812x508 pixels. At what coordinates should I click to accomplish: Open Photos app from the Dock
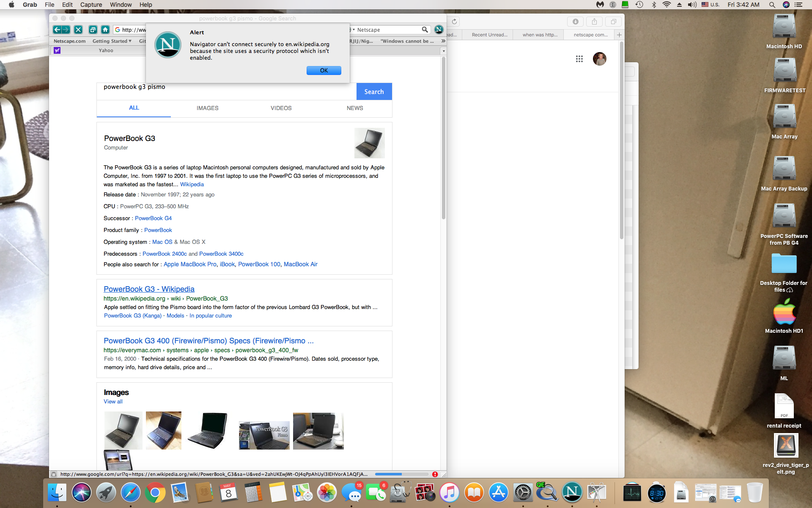[327, 493]
